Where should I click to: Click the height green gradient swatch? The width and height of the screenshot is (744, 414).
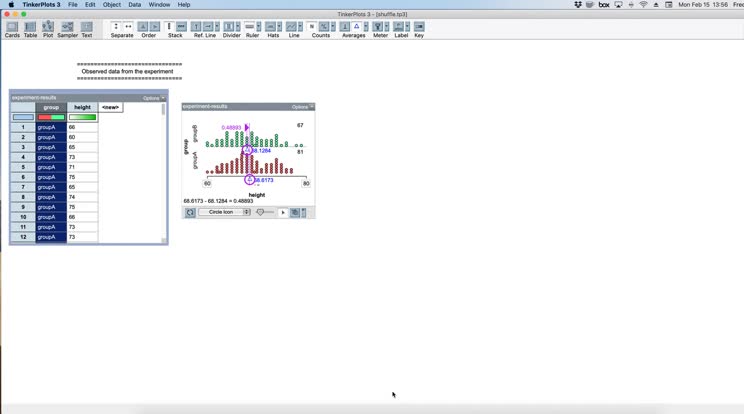tap(83, 117)
